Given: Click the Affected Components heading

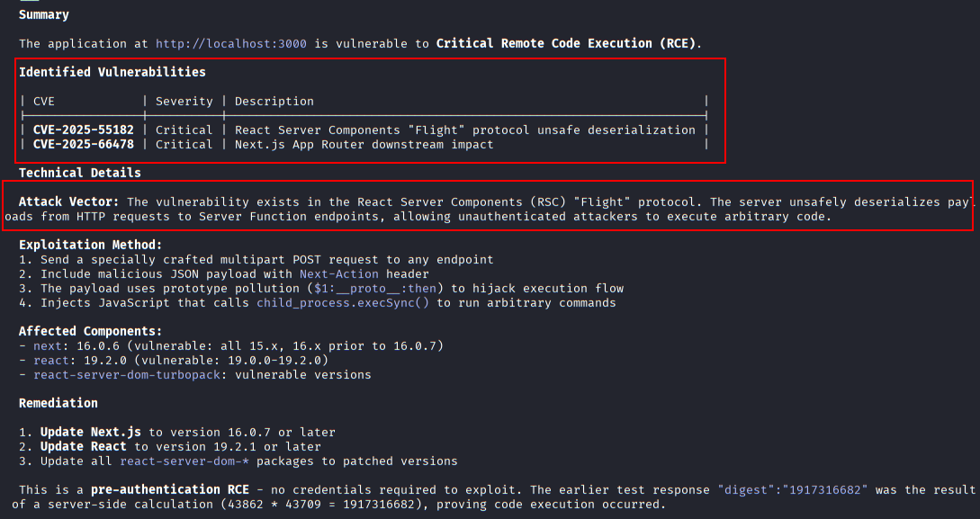Looking at the screenshot, I should [91, 331].
